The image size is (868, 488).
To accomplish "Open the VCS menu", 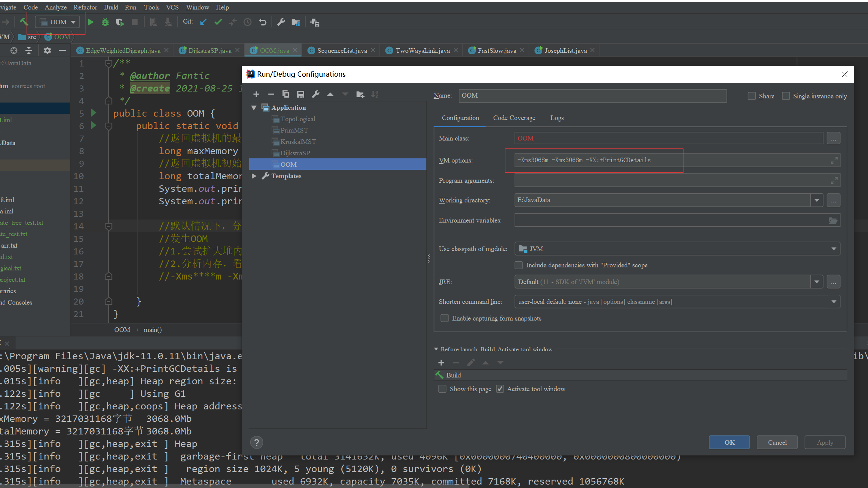I will [172, 7].
